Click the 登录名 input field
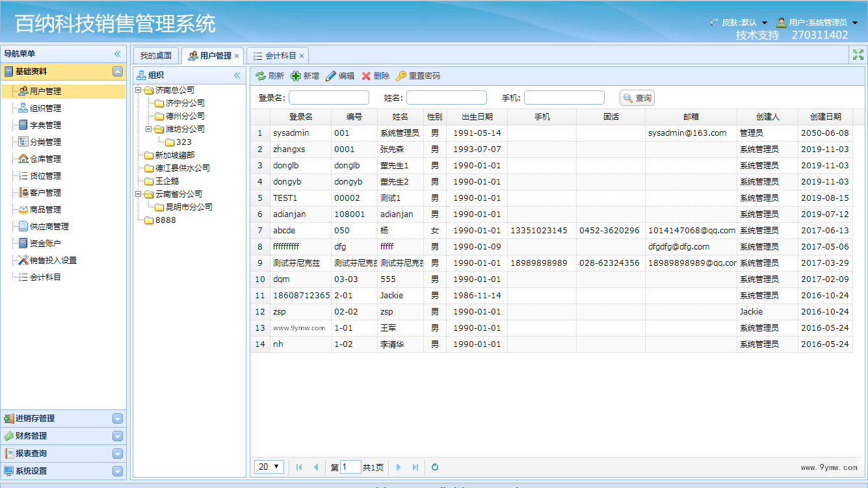 pyautogui.click(x=329, y=97)
